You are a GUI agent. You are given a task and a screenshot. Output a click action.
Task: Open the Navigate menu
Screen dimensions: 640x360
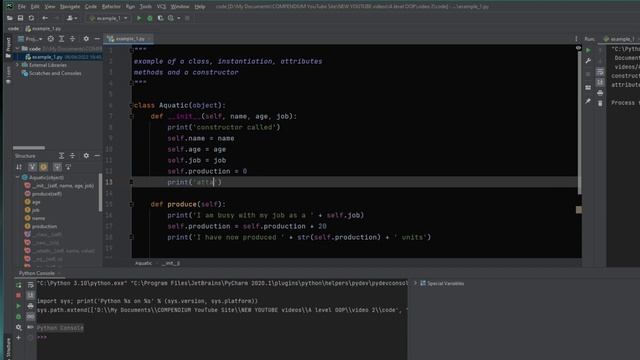click(x=70, y=7)
